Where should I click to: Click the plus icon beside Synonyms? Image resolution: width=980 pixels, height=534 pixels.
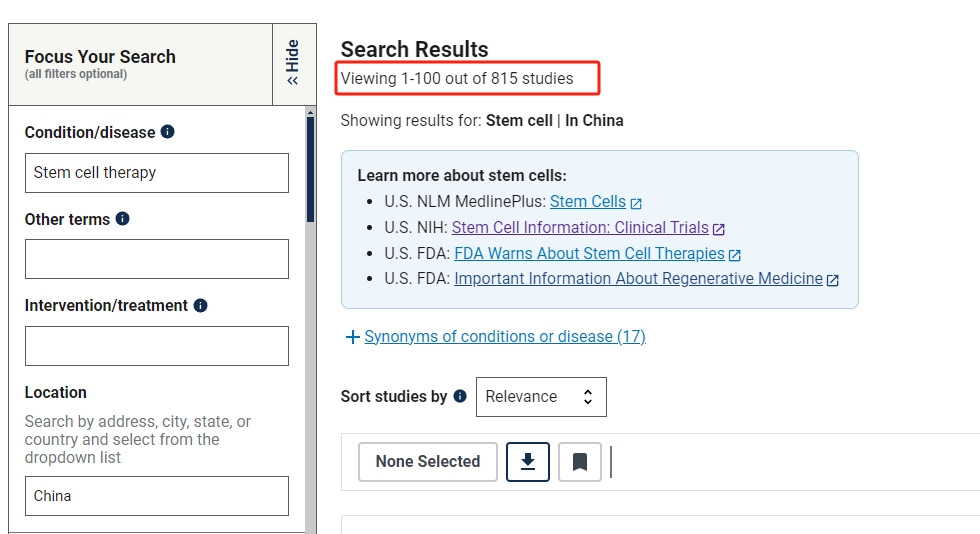click(352, 337)
